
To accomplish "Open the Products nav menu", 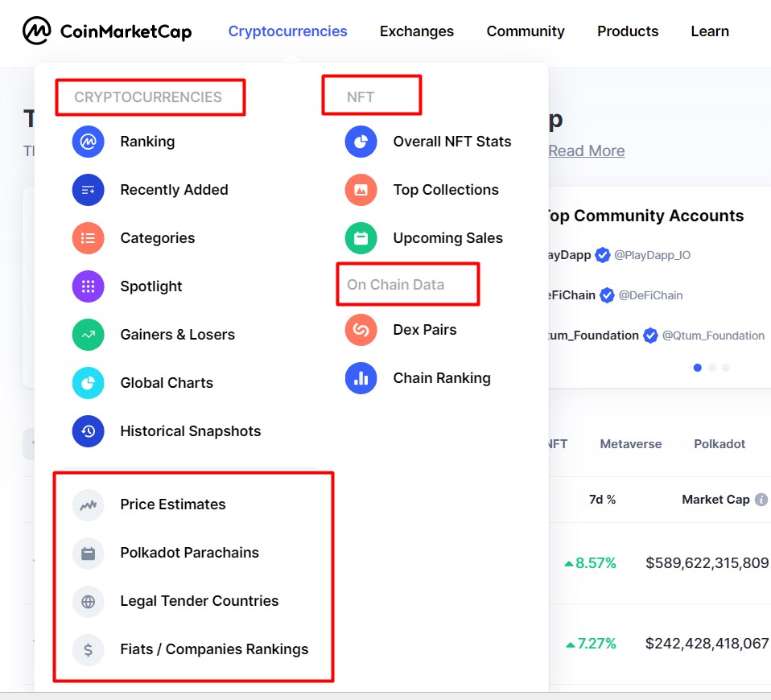I will 628,31.
